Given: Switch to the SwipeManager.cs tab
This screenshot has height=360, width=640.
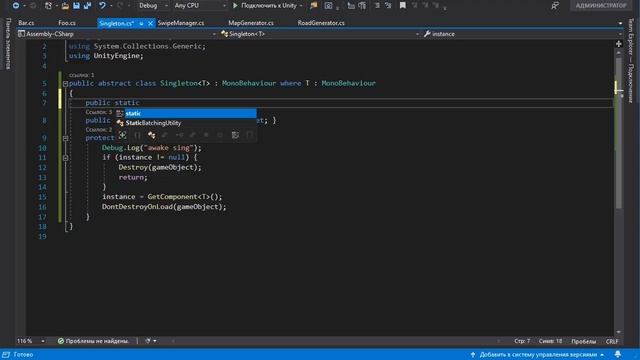Looking at the screenshot, I should point(181,23).
